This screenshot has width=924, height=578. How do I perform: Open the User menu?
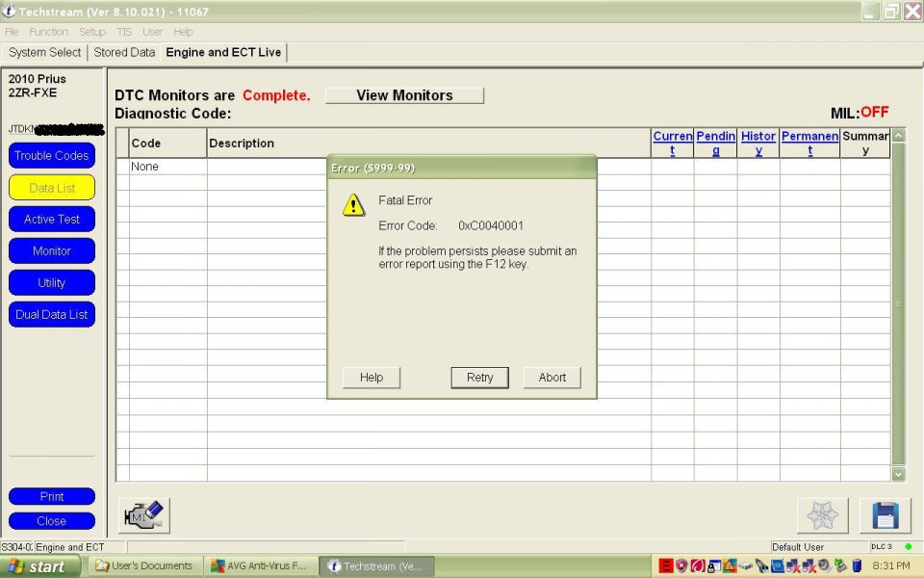coord(152,32)
